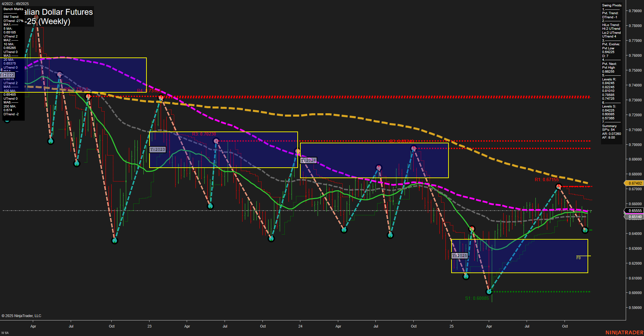This screenshot has height=336, width=644.
Task: Click the current price marker showing 0.65555
Action: tap(635, 211)
